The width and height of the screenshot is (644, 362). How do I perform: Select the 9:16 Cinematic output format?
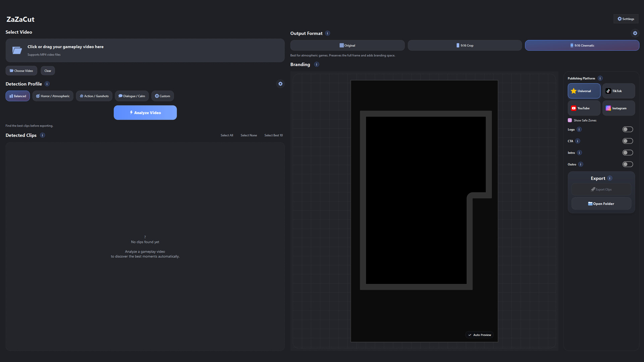point(582,45)
